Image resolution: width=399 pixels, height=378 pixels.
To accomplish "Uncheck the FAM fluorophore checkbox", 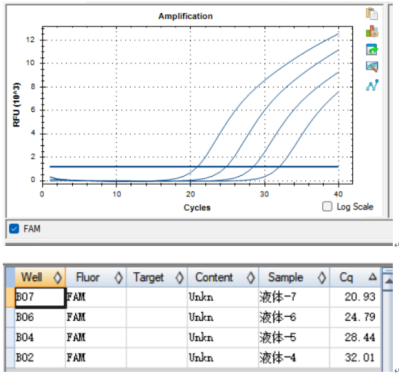I will click(x=14, y=229).
